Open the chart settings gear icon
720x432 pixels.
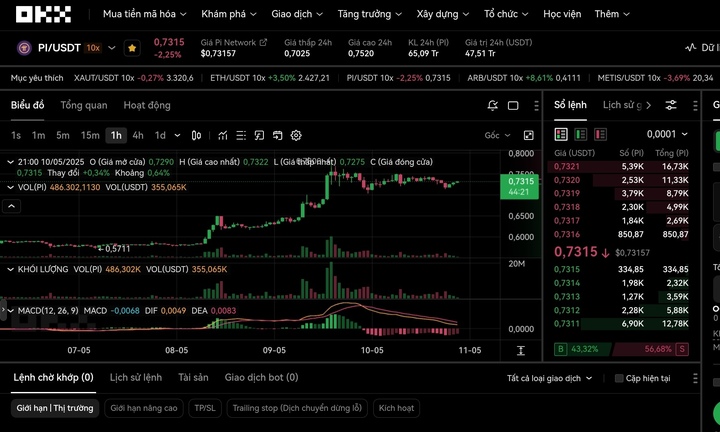tap(296, 135)
